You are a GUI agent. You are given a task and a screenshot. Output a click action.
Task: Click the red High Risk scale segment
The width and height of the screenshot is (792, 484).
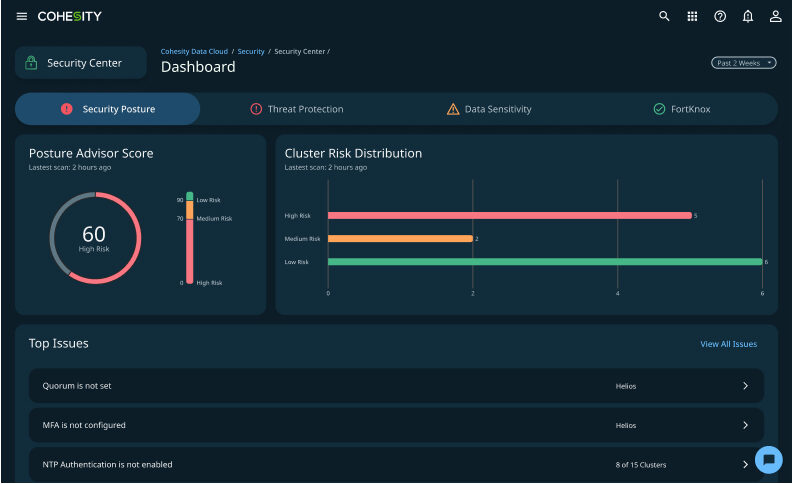189,252
